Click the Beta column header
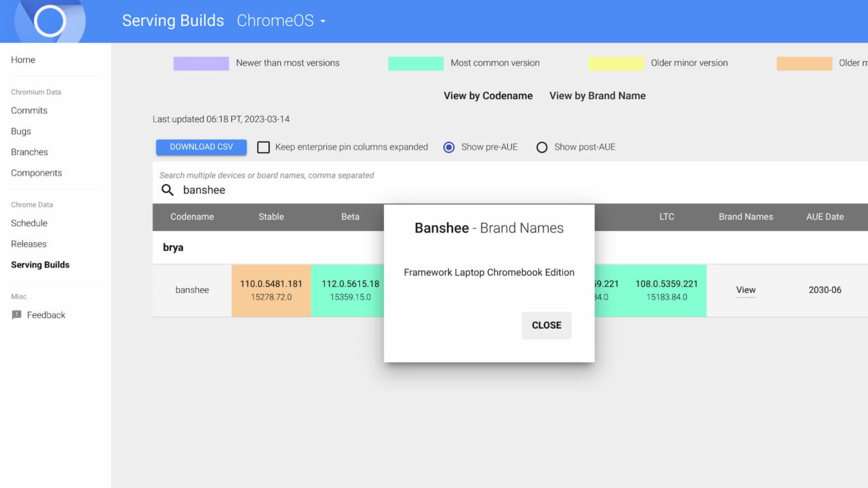The image size is (868, 488). [x=351, y=217]
